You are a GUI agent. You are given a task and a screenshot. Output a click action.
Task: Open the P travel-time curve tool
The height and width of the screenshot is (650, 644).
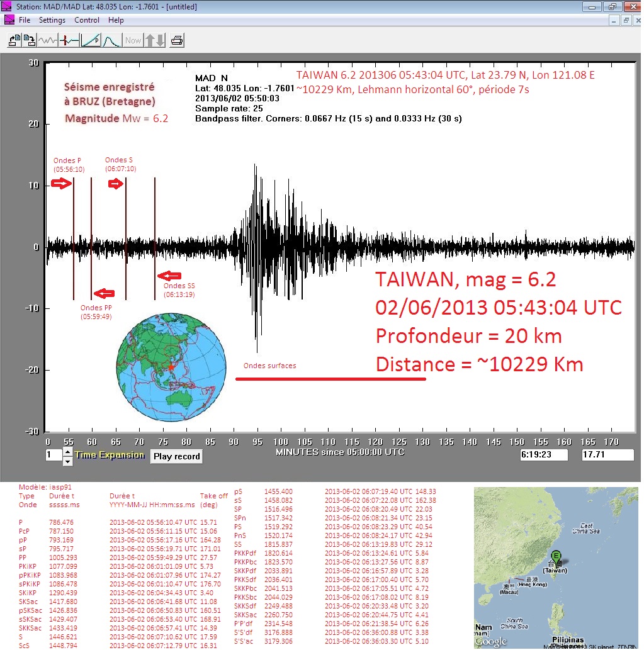click(91, 41)
